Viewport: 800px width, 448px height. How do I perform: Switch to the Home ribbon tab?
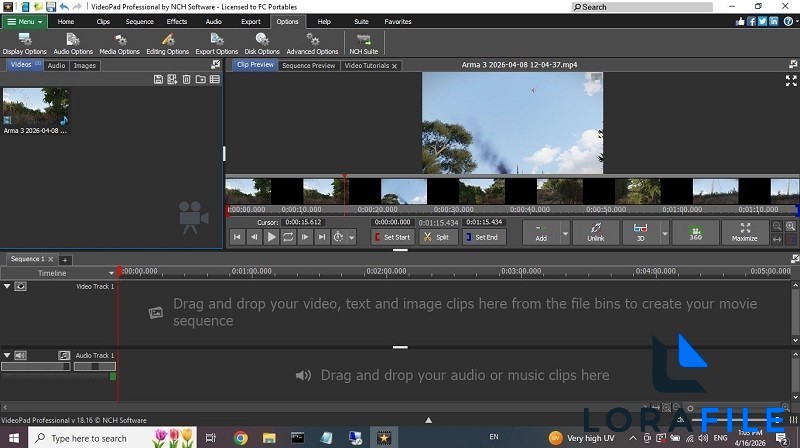pyautogui.click(x=66, y=21)
